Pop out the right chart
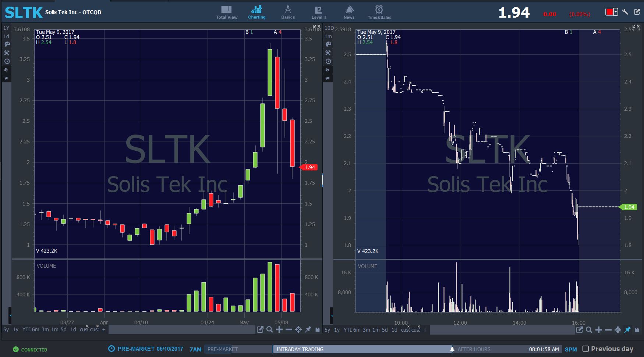Screen dimensions: 644x357 coord(580,330)
